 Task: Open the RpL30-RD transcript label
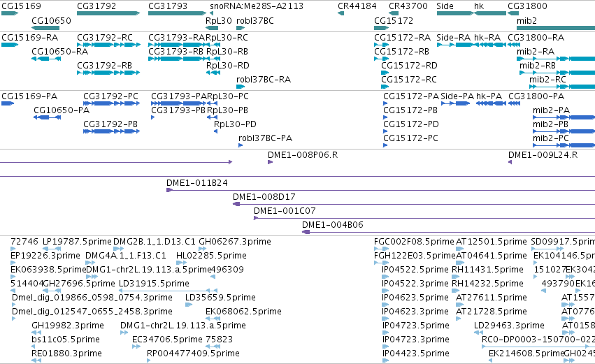coord(228,66)
